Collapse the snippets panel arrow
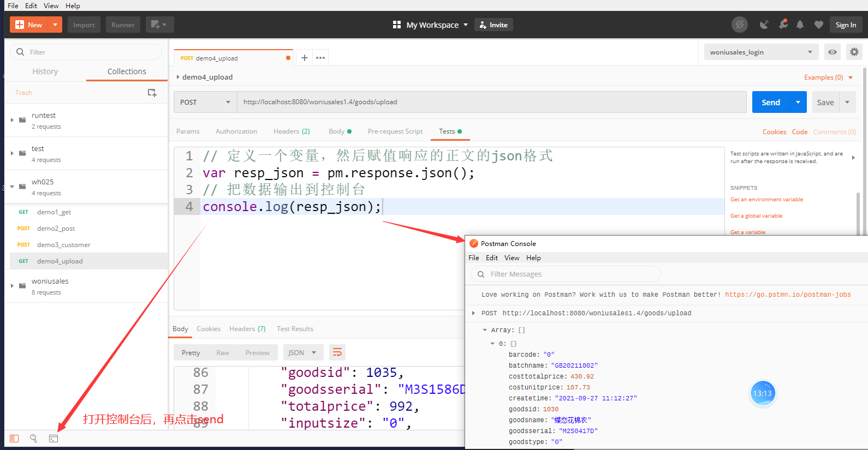This screenshot has width=868, height=450. (x=853, y=158)
